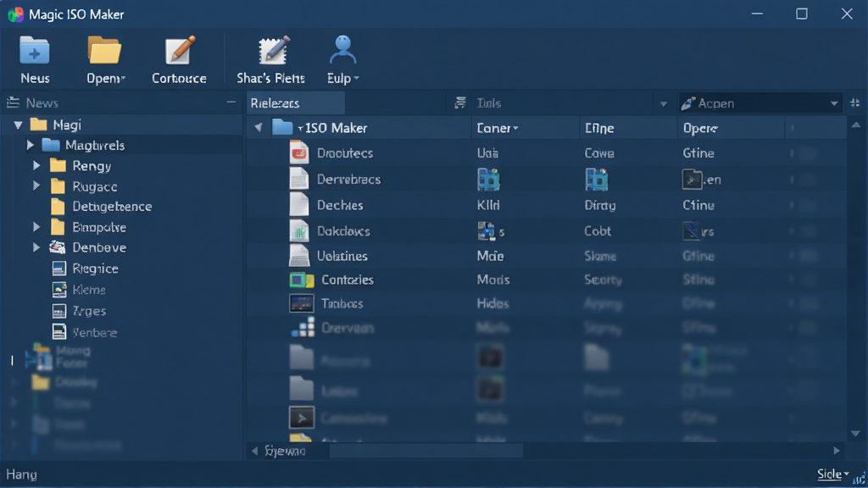Viewport: 868px width, 488px height.
Task: Click the Venbare document tree icon
Action: click(x=59, y=331)
